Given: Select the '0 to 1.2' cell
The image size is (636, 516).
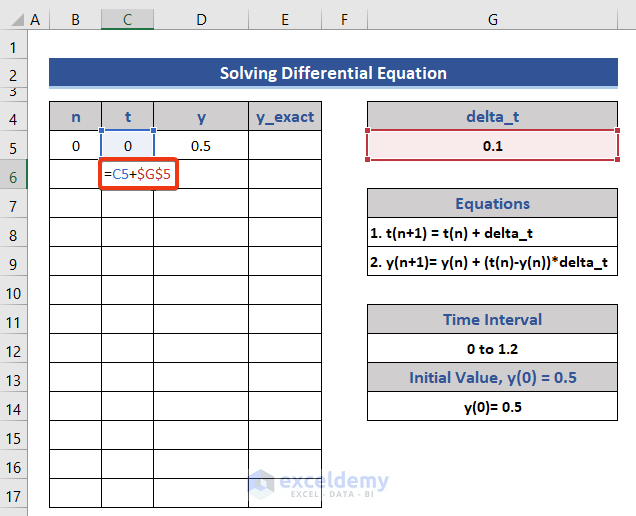Looking at the screenshot, I should click(492, 349).
